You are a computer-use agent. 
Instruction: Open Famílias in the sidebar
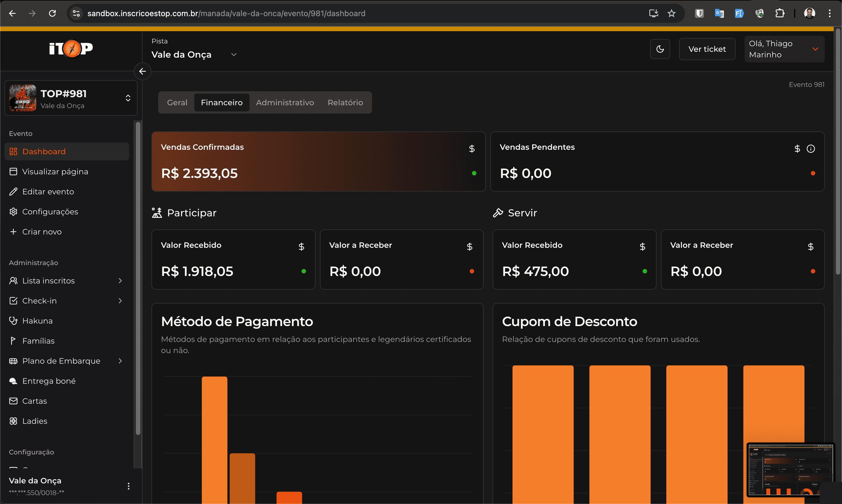pyautogui.click(x=67, y=341)
